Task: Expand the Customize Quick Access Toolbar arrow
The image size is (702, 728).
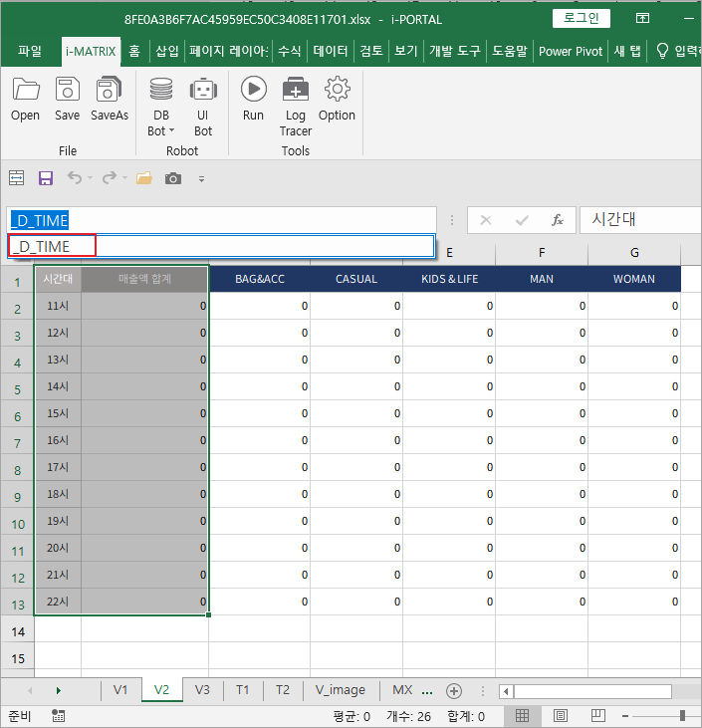Action: [x=201, y=179]
